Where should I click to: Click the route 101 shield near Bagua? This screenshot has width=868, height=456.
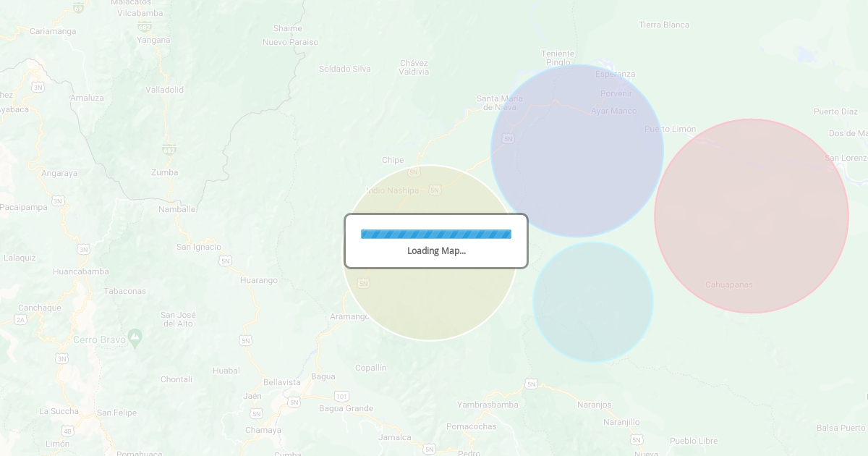(x=341, y=396)
